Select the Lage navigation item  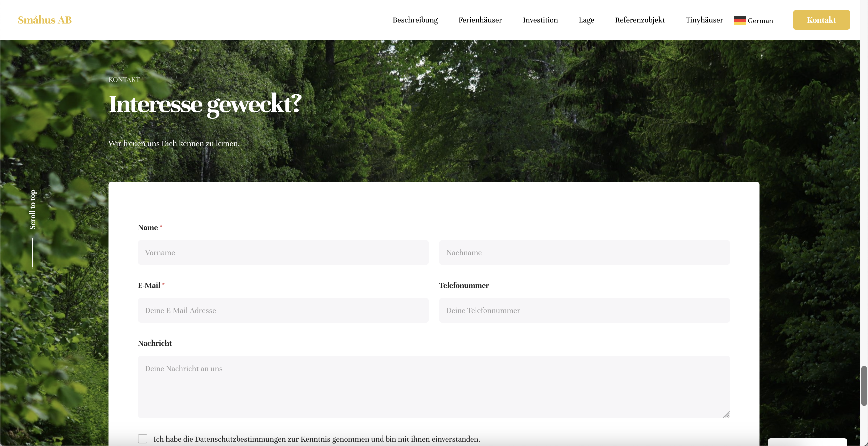pyautogui.click(x=586, y=20)
